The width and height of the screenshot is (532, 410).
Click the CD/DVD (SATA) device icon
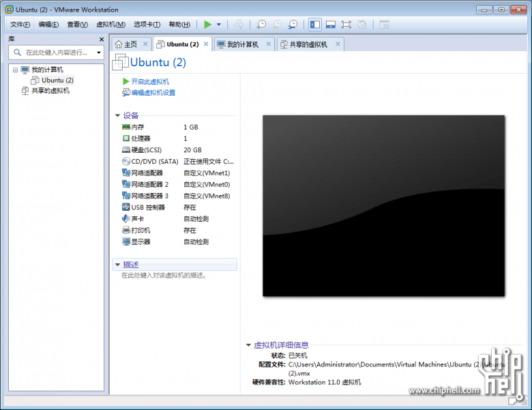click(126, 162)
